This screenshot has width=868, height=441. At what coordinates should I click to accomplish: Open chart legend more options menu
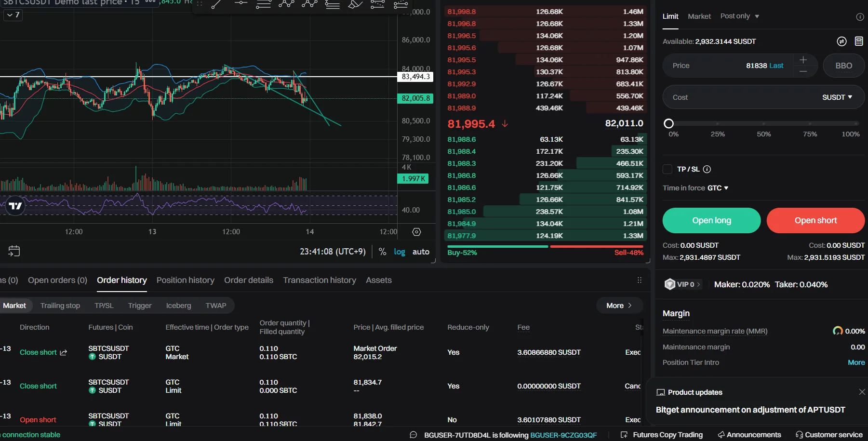click(x=150, y=2)
